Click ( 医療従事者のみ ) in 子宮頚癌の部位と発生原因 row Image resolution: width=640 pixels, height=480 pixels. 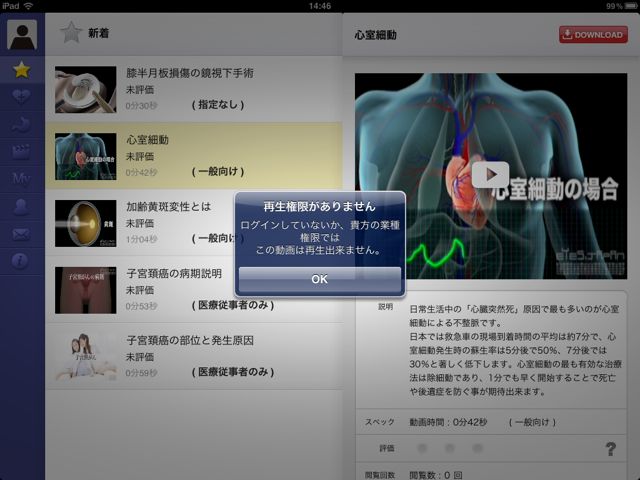[233, 372]
